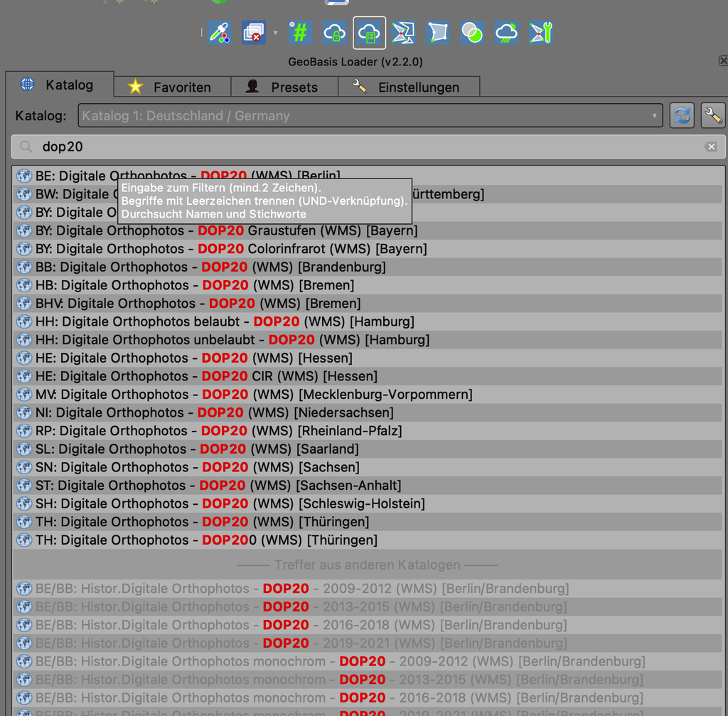
Task: Choose SN: Digitale Orthophotos DOP20 Sachsen entry
Action: [368, 467]
